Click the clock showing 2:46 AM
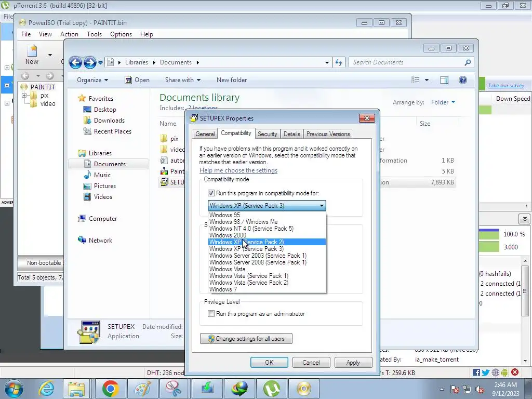The width and height of the screenshot is (532, 399). coord(505,385)
